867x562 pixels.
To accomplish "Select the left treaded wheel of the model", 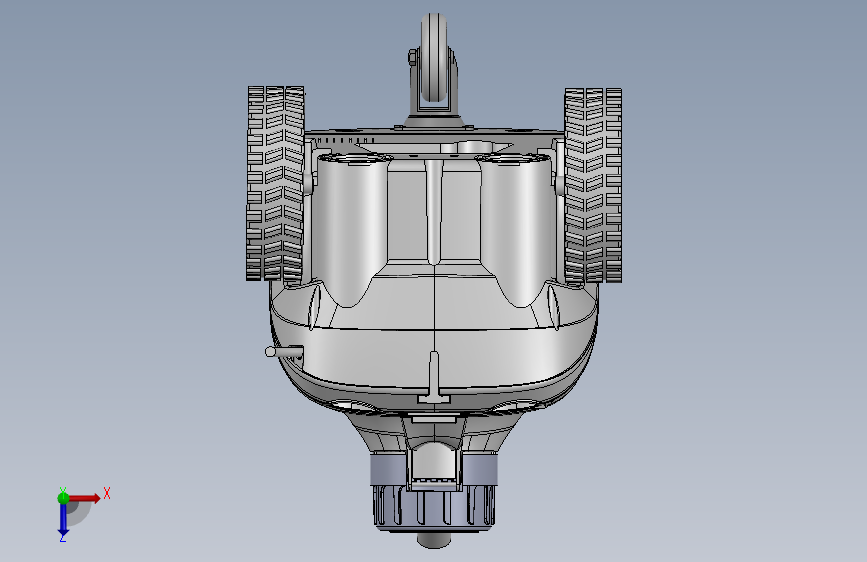I will point(275,184).
